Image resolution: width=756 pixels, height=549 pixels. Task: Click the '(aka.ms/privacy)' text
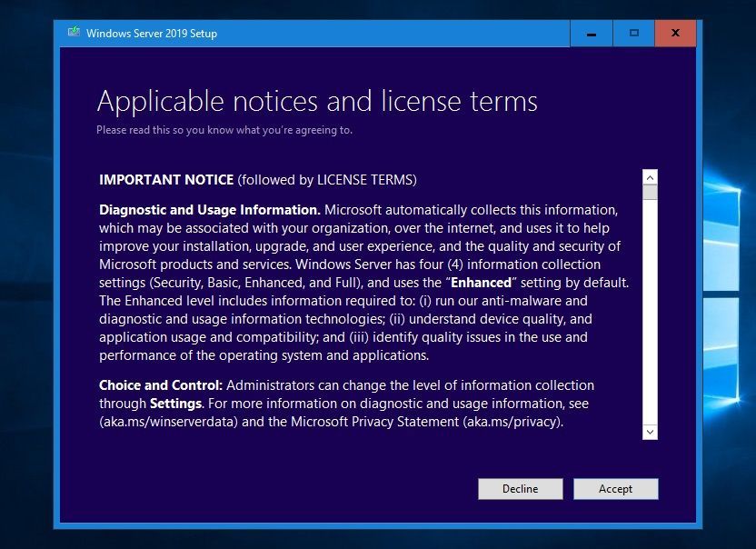pyautogui.click(x=512, y=422)
